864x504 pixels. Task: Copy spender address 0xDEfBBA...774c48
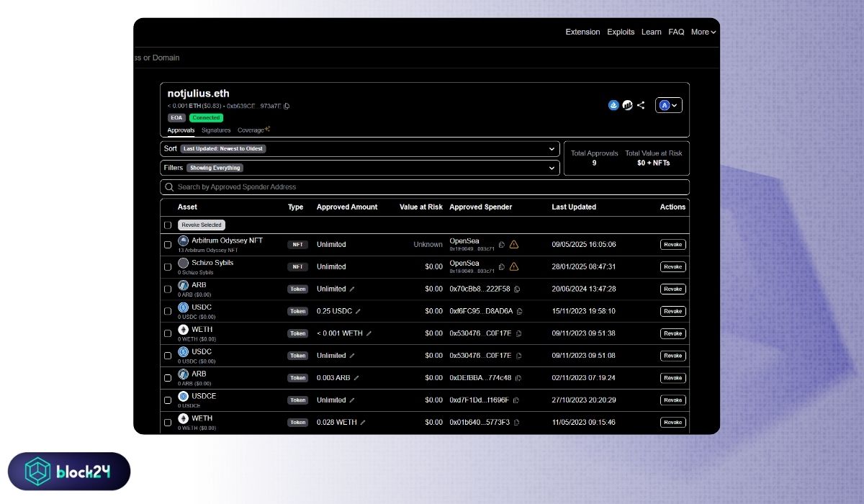[518, 378]
